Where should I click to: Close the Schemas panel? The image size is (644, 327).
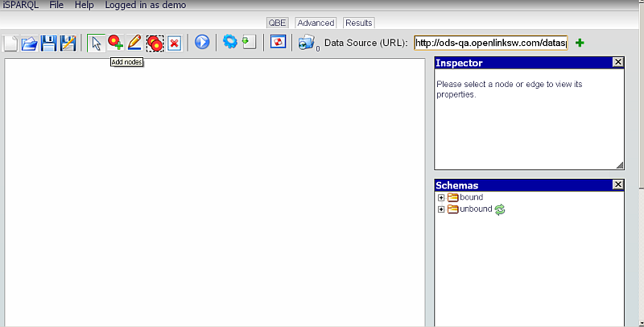pos(617,184)
